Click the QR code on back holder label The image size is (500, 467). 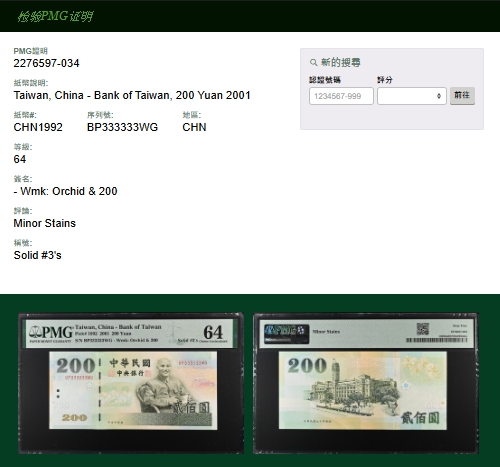[x=422, y=329]
